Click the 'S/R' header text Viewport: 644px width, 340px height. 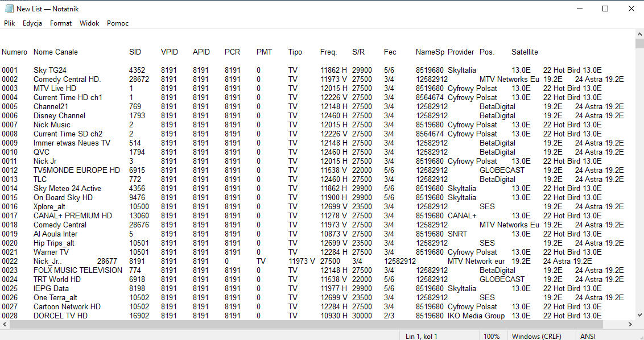358,52
